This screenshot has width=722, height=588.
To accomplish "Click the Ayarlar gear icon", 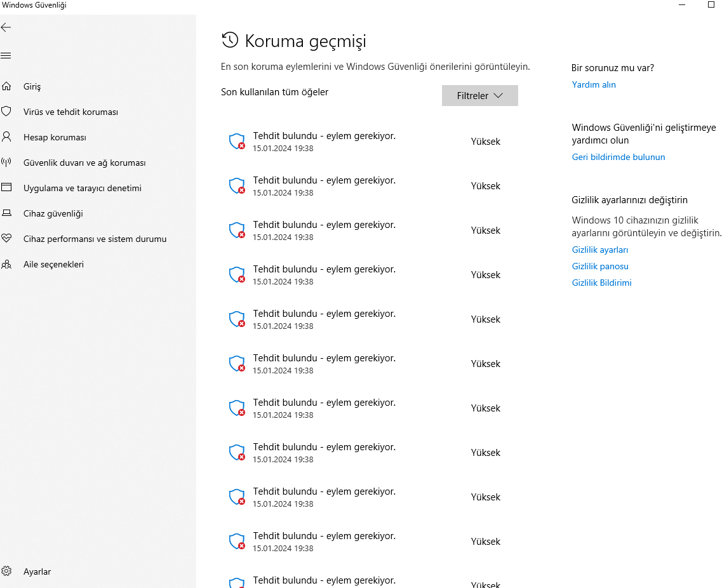I will (6, 571).
